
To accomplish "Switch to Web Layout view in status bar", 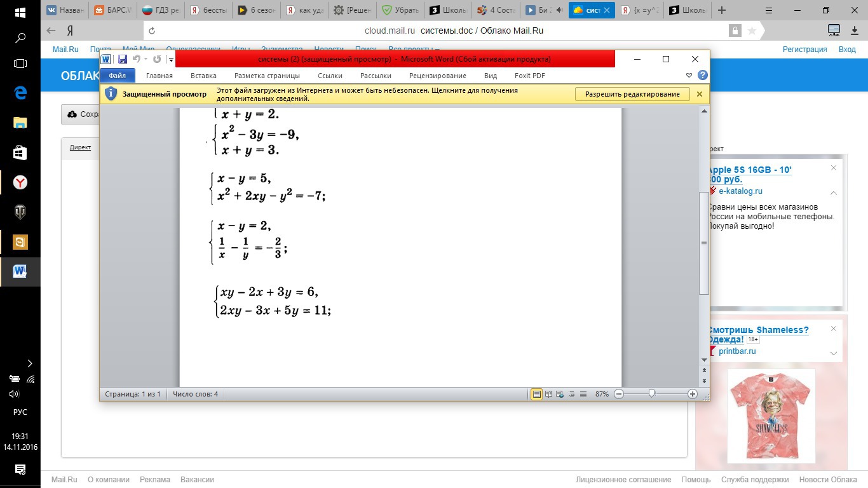I will [x=560, y=394].
